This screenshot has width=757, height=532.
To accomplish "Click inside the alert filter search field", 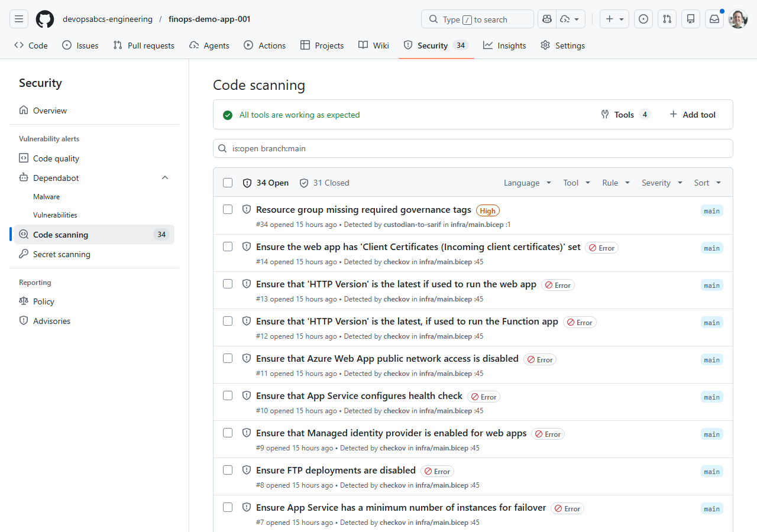I will 414,148.
